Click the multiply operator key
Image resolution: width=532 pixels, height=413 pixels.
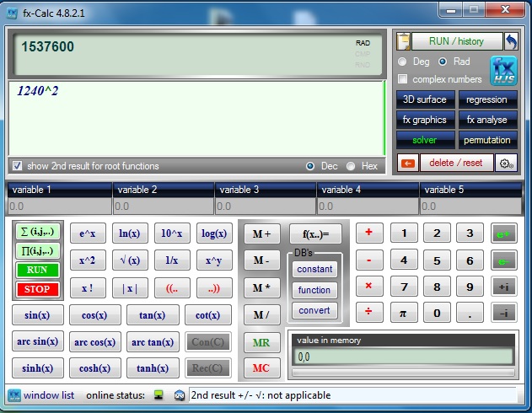coord(369,287)
